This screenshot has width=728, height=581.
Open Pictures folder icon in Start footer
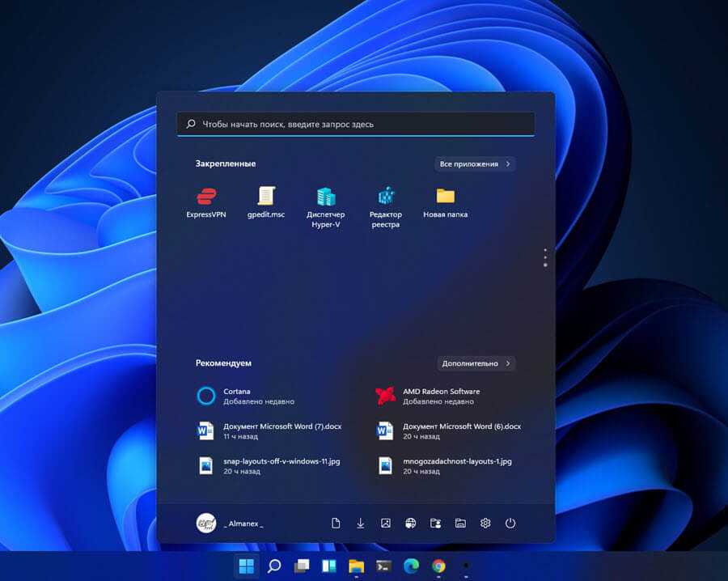pos(386,524)
